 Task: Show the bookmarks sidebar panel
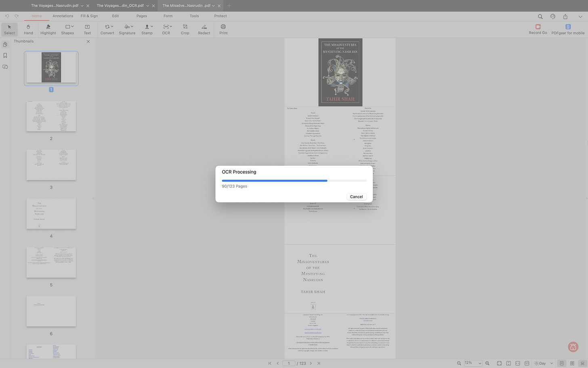5,55
